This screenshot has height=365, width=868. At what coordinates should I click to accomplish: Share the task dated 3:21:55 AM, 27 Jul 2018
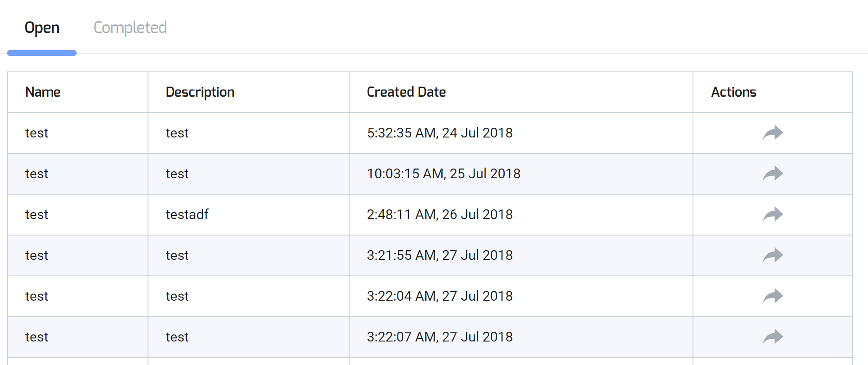773,255
